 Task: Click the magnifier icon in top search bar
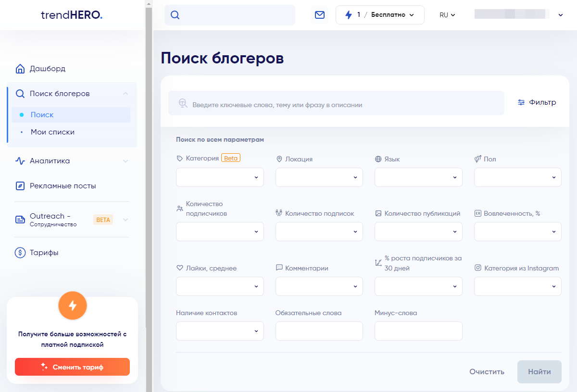tap(175, 15)
